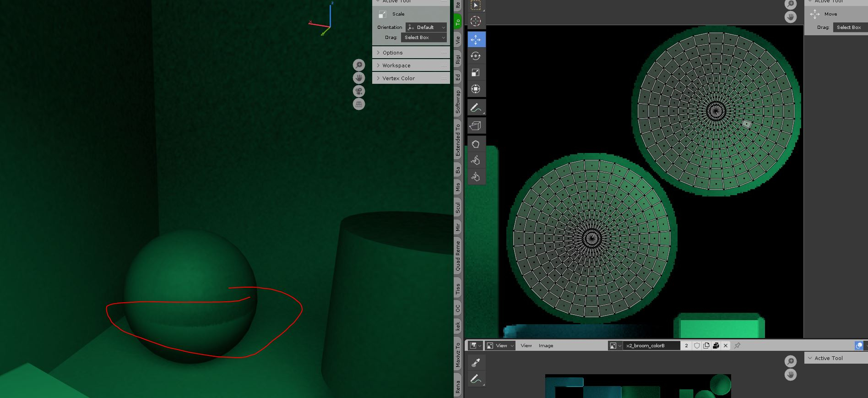Click the center of the upper-right UV island
The width and height of the screenshot is (868, 398).
(x=716, y=110)
